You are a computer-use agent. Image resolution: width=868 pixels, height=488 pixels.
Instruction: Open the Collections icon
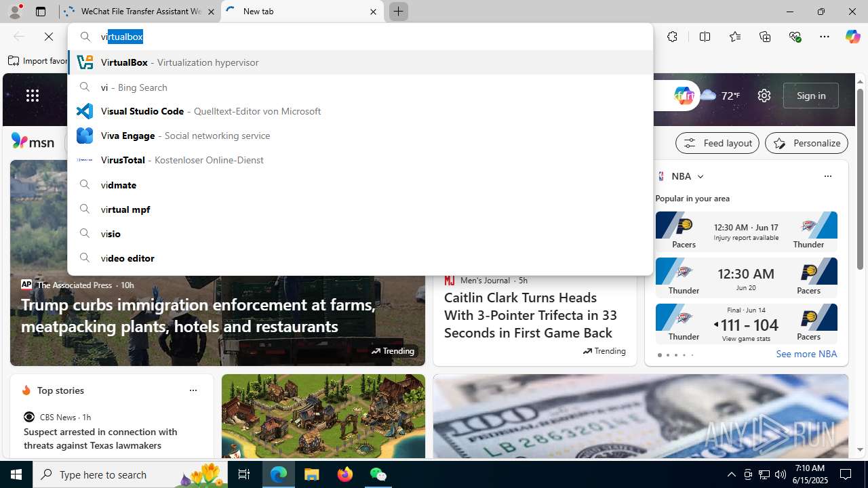pyautogui.click(x=765, y=37)
